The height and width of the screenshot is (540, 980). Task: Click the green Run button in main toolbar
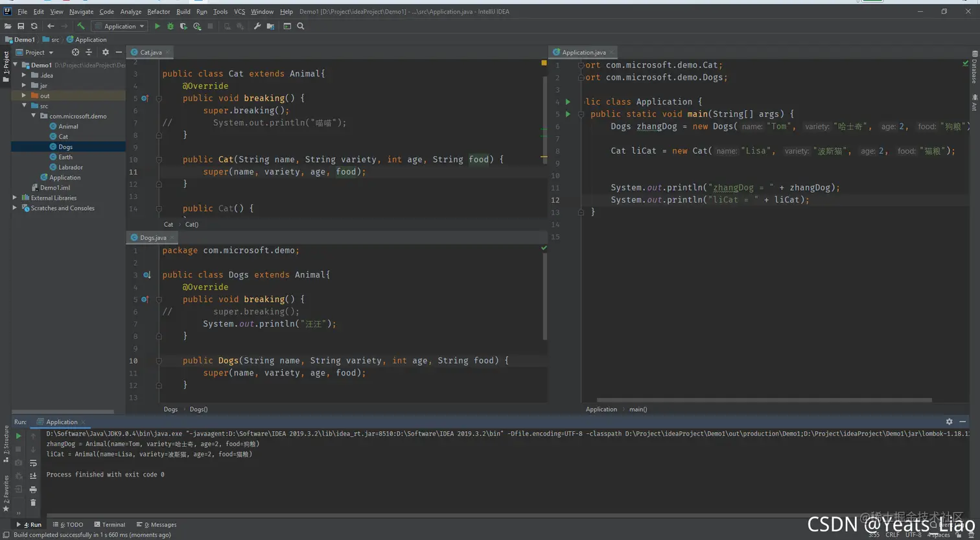pyautogui.click(x=157, y=27)
